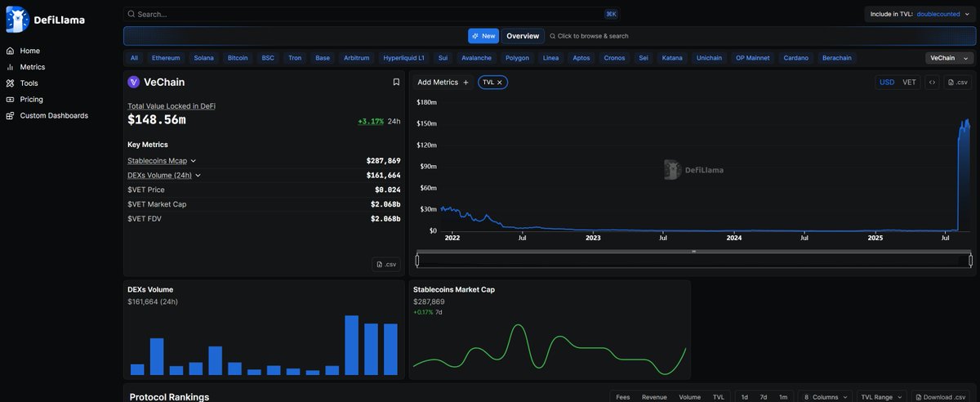Select the Katana chain

(x=672, y=58)
